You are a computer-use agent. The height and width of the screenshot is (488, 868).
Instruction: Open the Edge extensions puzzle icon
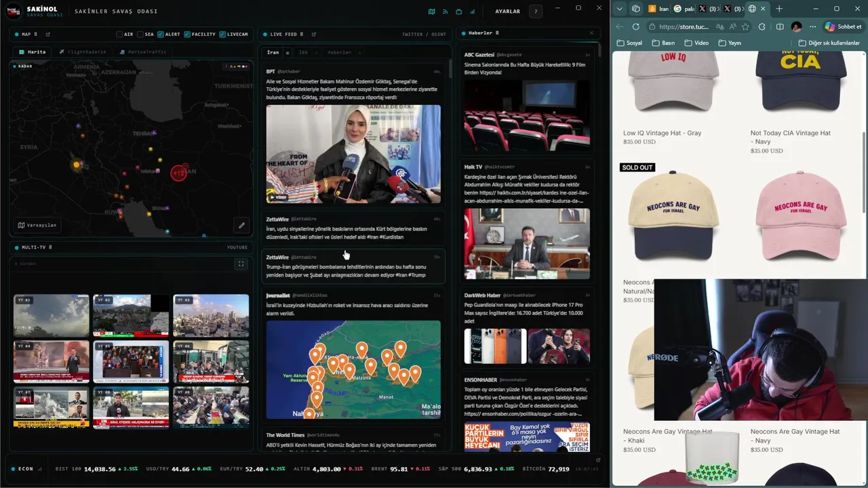click(762, 26)
